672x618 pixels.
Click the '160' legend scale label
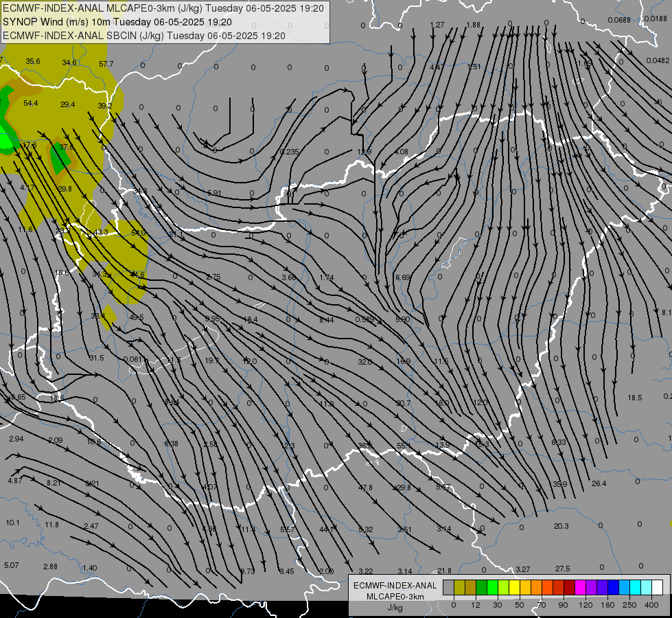point(607,605)
